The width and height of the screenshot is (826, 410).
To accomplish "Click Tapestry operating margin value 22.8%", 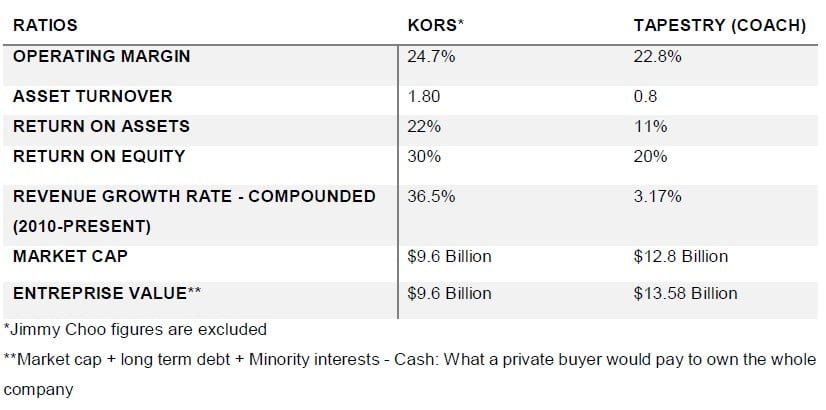I will (x=658, y=57).
